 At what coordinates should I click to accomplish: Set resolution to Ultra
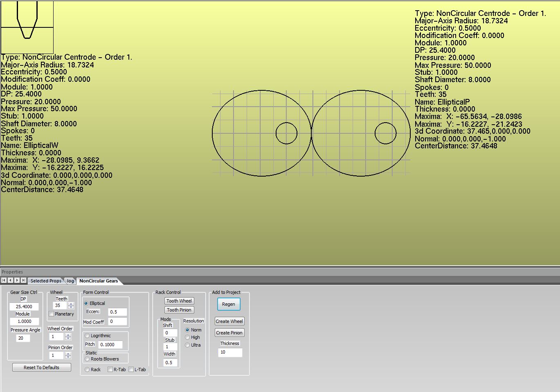(187, 345)
